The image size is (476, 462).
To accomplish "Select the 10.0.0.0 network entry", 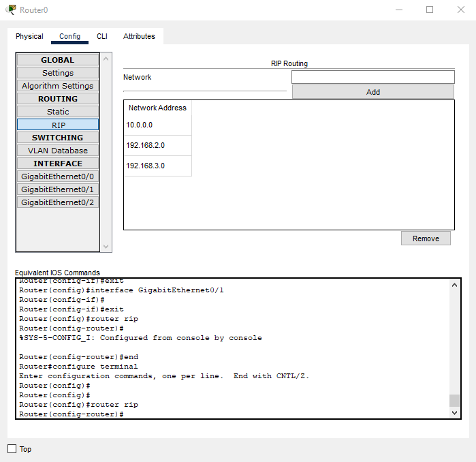I will [x=157, y=125].
